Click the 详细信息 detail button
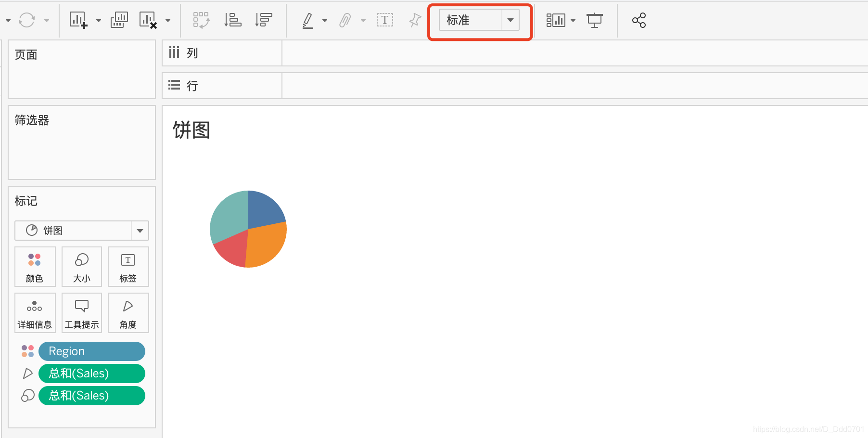 (x=35, y=313)
